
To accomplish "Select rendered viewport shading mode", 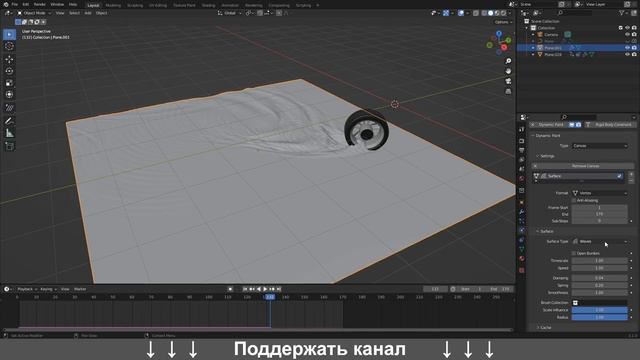I will point(503,13).
